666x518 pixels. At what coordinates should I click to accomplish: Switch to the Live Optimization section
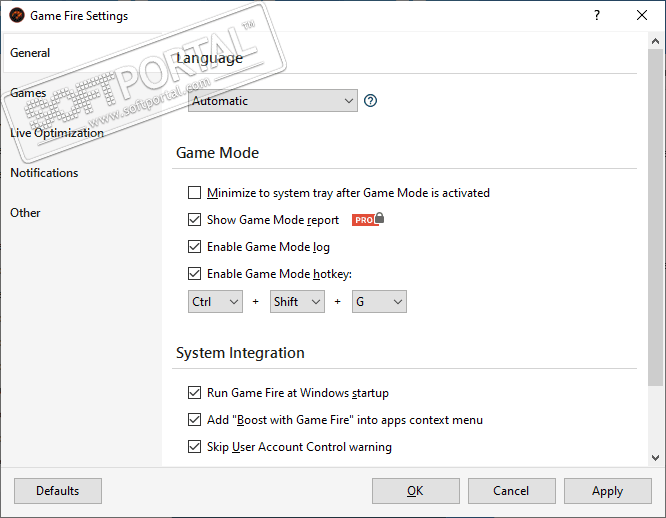pyautogui.click(x=57, y=133)
